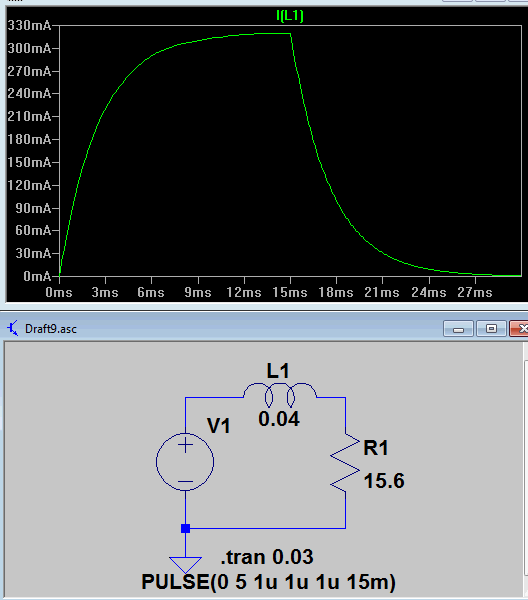Click the 120mA y-axis label
528x600 pixels.
pyautogui.click(x=29, y=185)
